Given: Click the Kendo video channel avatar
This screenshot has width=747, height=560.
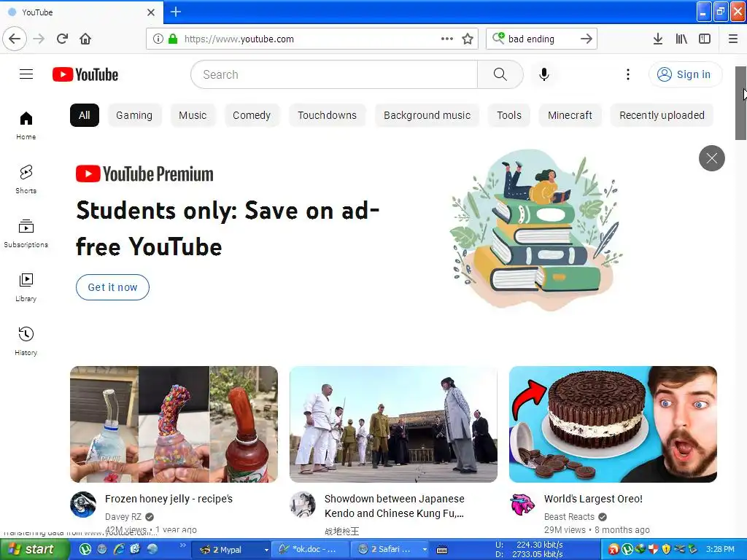Looking at the screenshot, I should (303, 505).
